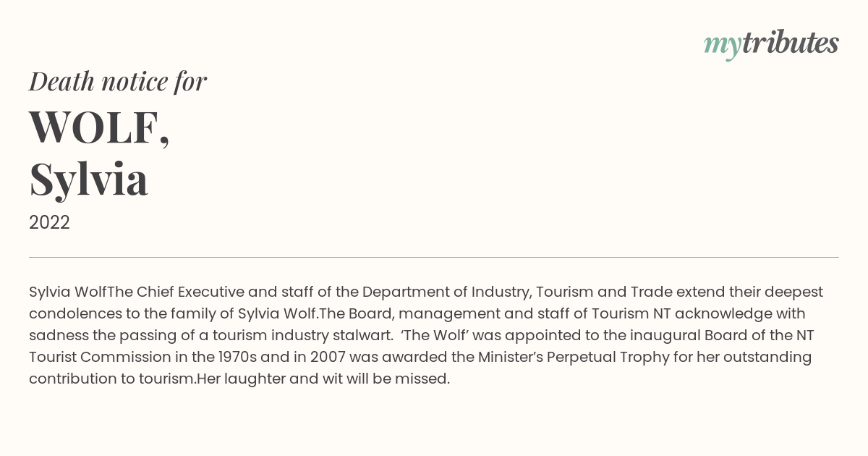Click the surname 'WOLF,' heading
This screenshot has height=456, width=868.
tap(100, 127)
